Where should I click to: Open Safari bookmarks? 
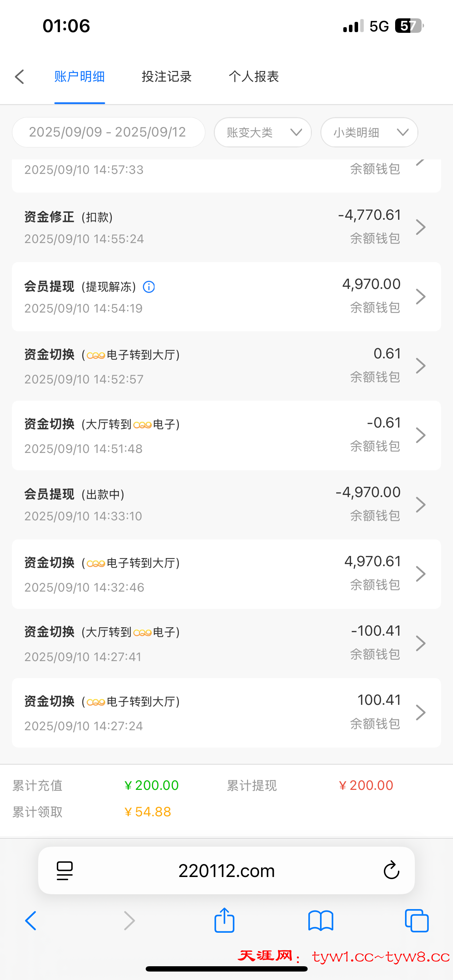point(321,921)
